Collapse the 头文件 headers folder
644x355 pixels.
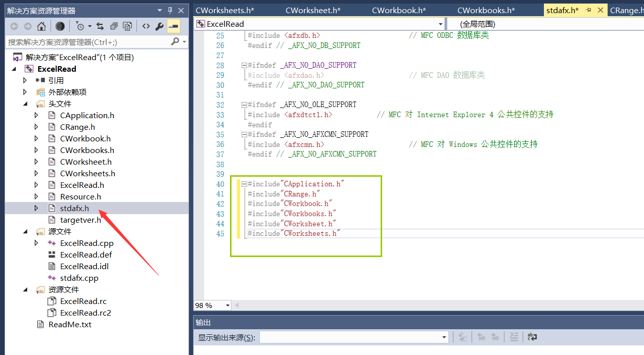point(25,104)
